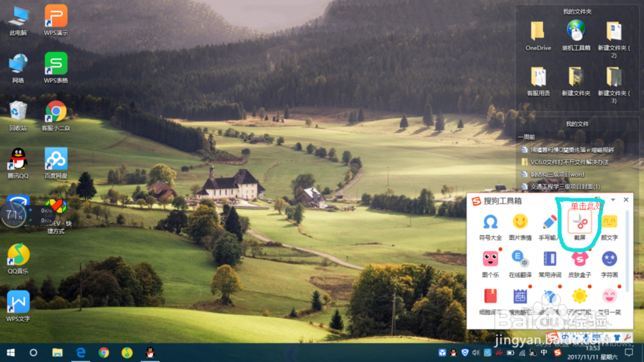Open the Cortana search circle

[x=33, y=352]
